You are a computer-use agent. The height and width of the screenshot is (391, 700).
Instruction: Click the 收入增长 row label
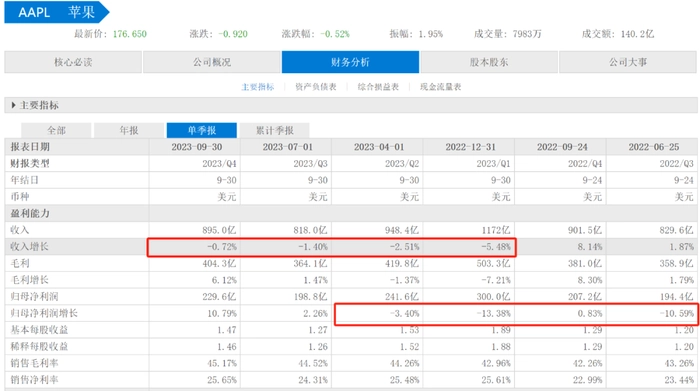pos(29,247)
